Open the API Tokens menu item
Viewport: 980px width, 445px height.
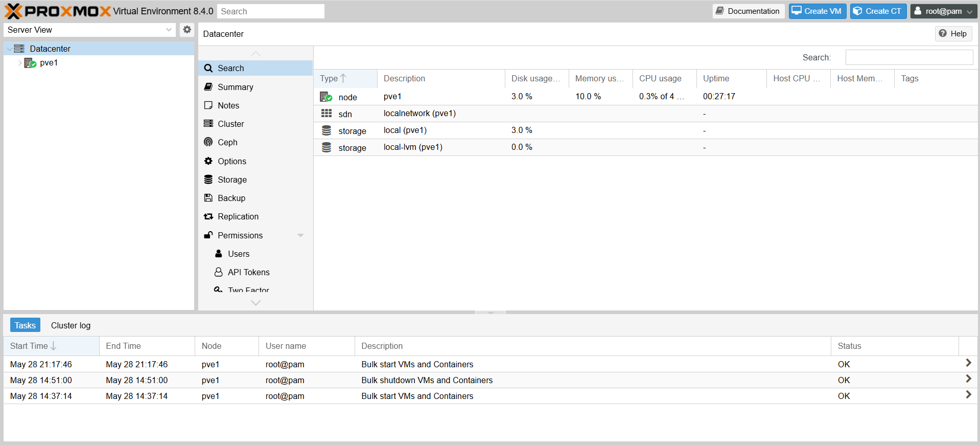[255, 272]
